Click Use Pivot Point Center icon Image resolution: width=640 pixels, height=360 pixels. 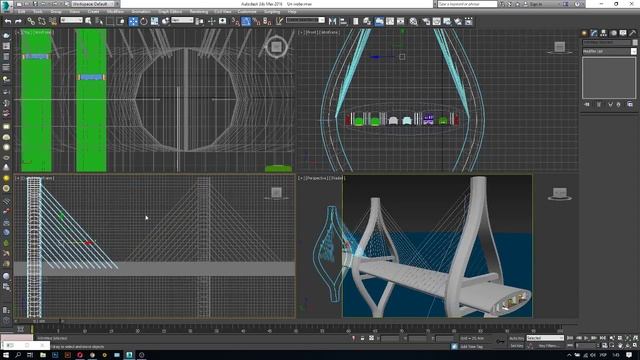coord(200,21)
